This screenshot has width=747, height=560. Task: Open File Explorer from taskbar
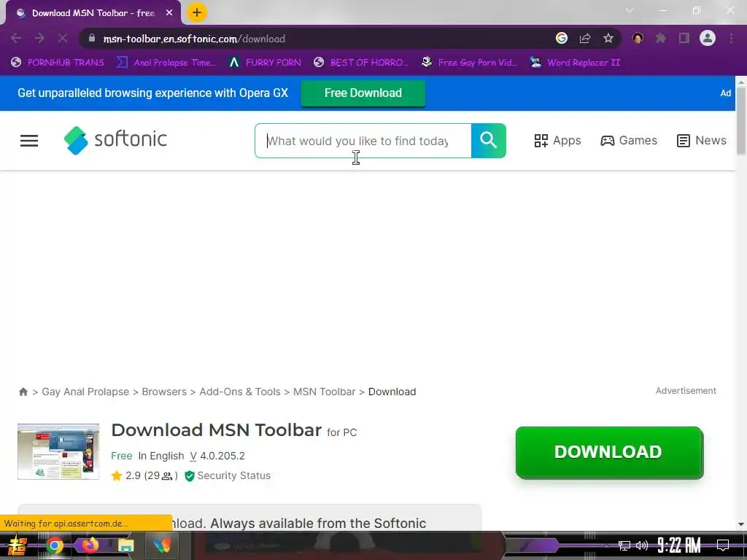click(125, 545)
